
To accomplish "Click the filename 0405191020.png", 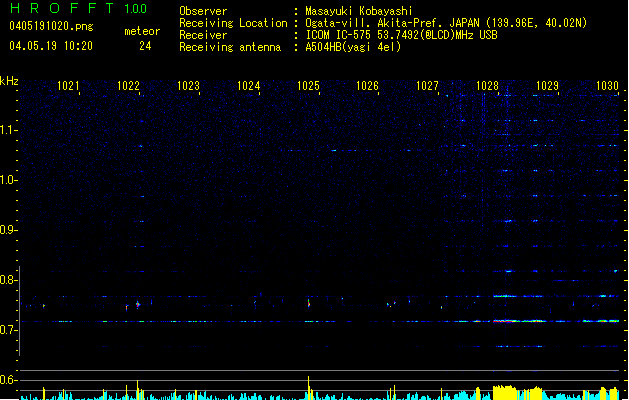I will (x=51, y=26).
